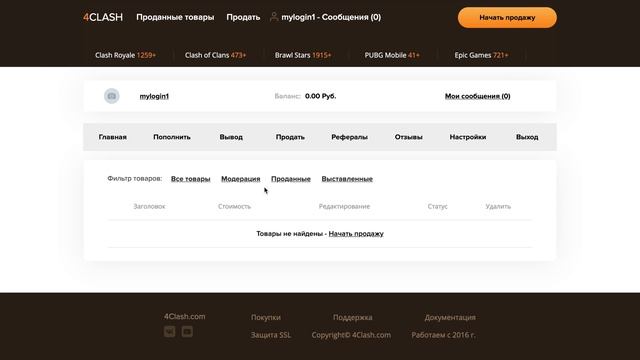Click Работаем с 2016 г. footer text
Image resolution: width=640 pixels, height=360 pixels.
(x=443, y=335)
